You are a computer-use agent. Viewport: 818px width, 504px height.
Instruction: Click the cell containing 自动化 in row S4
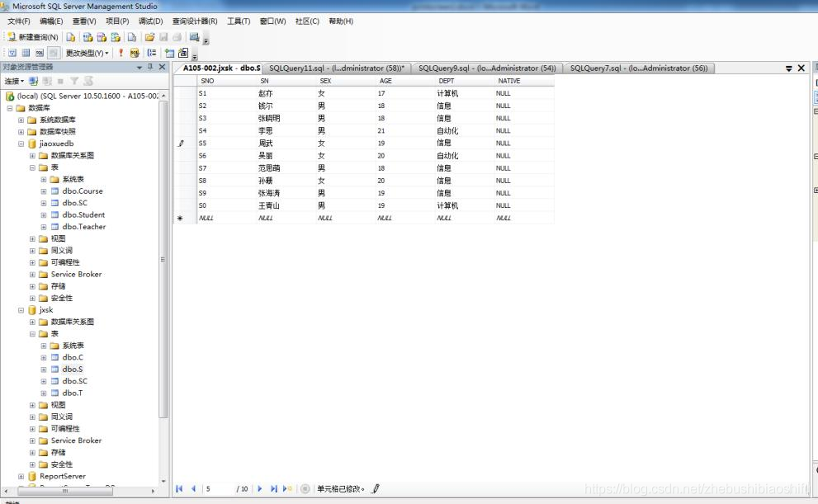[464, 131]
